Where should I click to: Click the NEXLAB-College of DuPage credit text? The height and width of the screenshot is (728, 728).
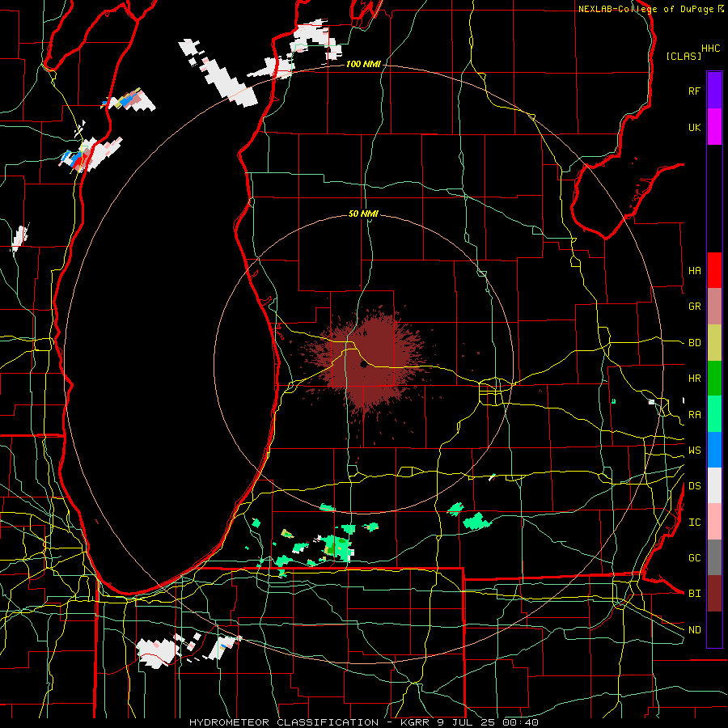pos(646,9)
